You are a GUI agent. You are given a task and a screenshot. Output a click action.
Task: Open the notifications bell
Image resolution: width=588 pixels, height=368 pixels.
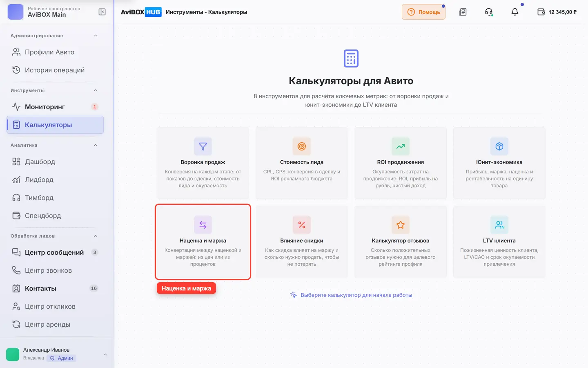pos(515,12)
